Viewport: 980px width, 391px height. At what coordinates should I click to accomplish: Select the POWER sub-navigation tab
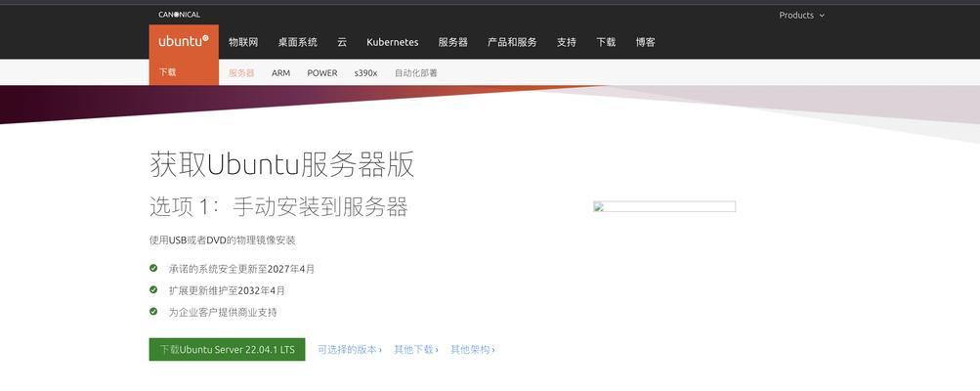pyautogui.click(x=321, y=72)
